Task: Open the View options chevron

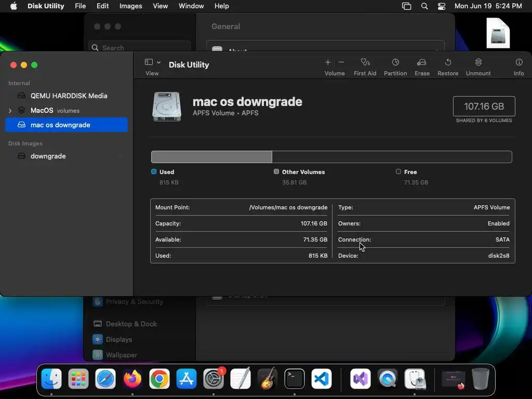Action: click(x=158, y=62)
